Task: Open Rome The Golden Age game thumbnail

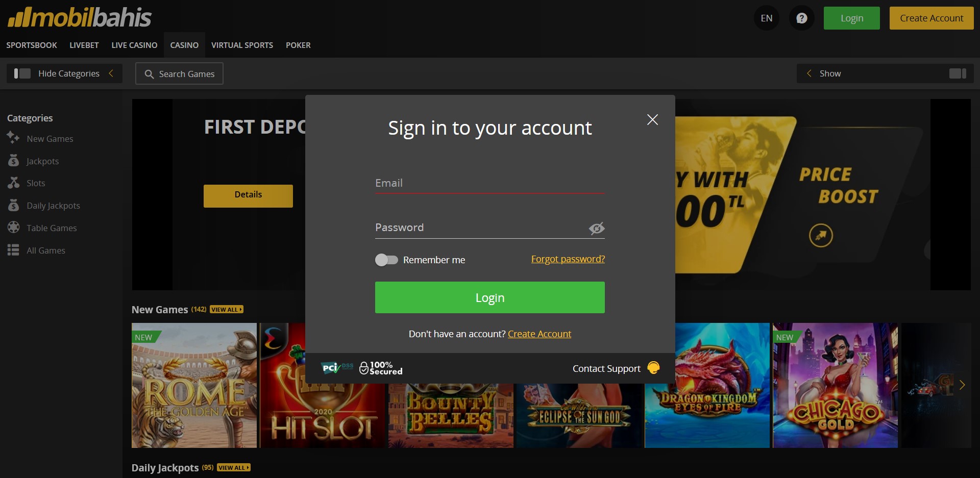Action: 194,385
